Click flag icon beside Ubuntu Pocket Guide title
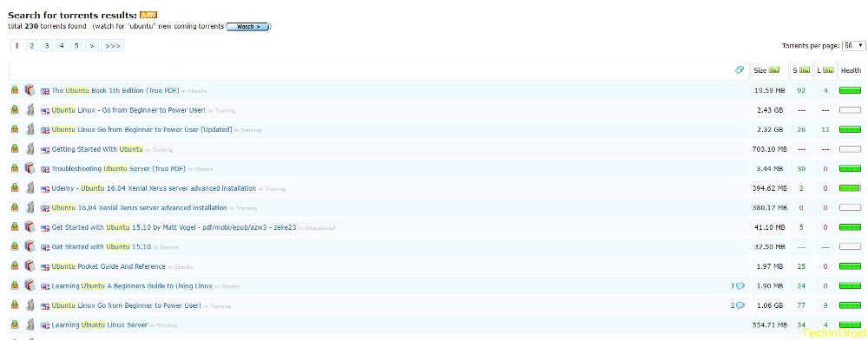The image size is (868, 340). click(45, 267)
